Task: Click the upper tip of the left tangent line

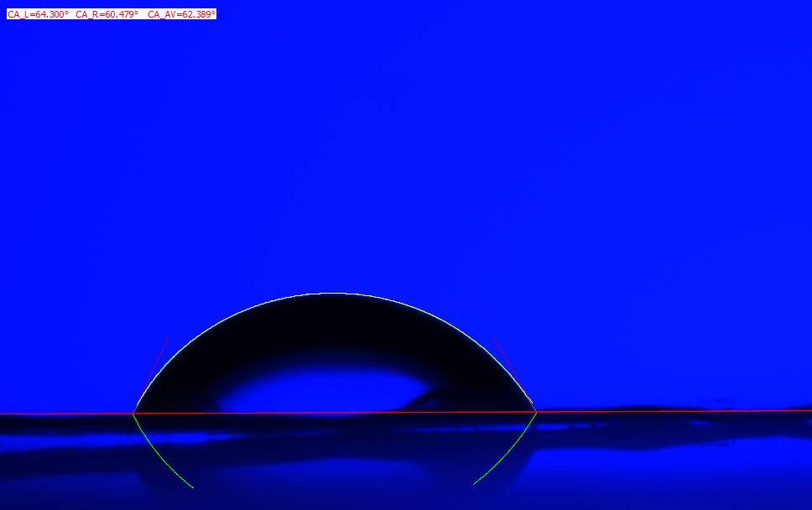Action: coord(169,337)
